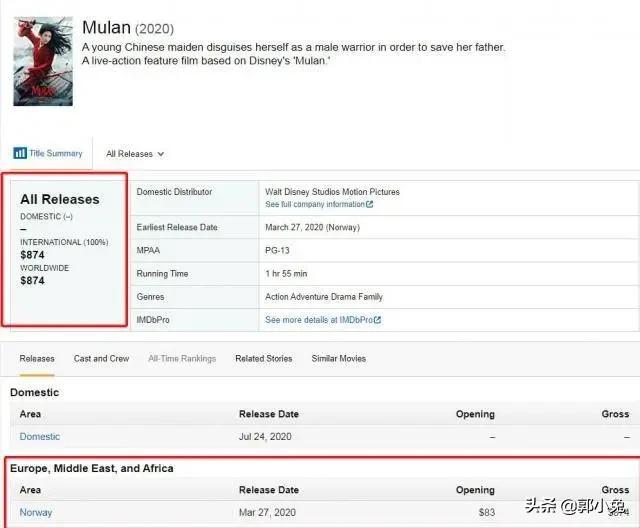Click the release year '(2020)'
The width and height of the screenshot is (640, 528).
coord(154,29)
